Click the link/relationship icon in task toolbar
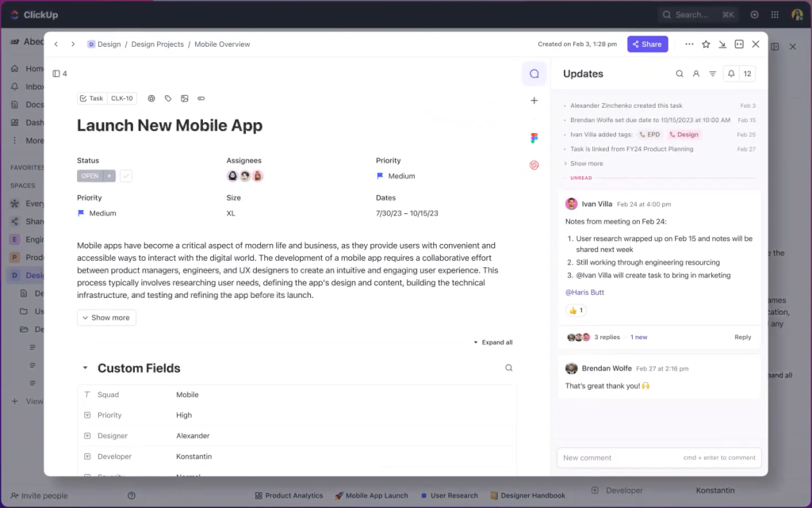The height and width of the screenshot is (508, 812). point(201,98)
